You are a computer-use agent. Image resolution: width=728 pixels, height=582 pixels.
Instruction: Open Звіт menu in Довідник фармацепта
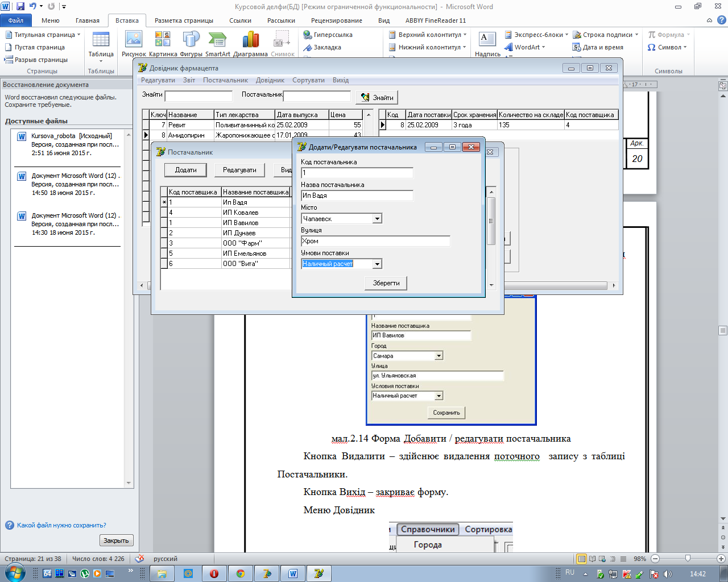[189, 80]
